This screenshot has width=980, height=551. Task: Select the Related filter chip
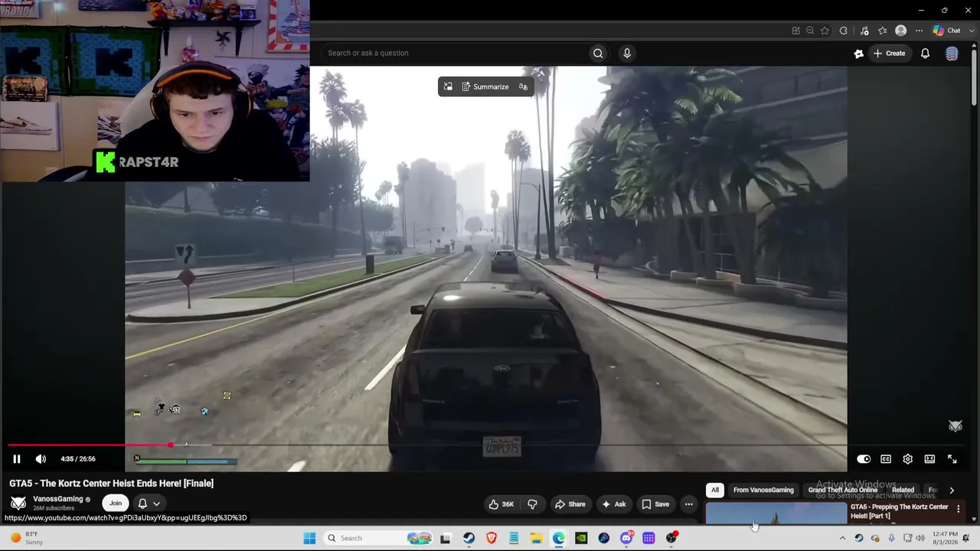click(903, 490)
